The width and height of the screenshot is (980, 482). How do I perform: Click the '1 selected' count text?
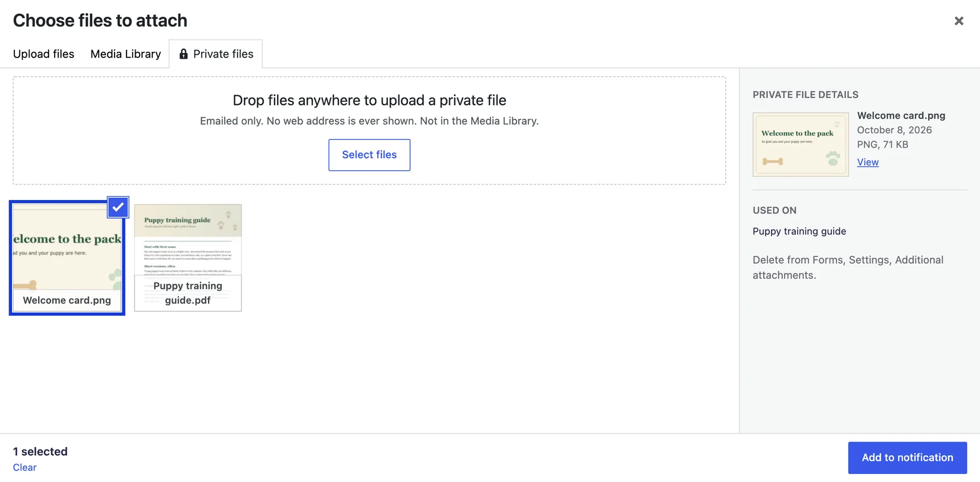coord(40,452)
